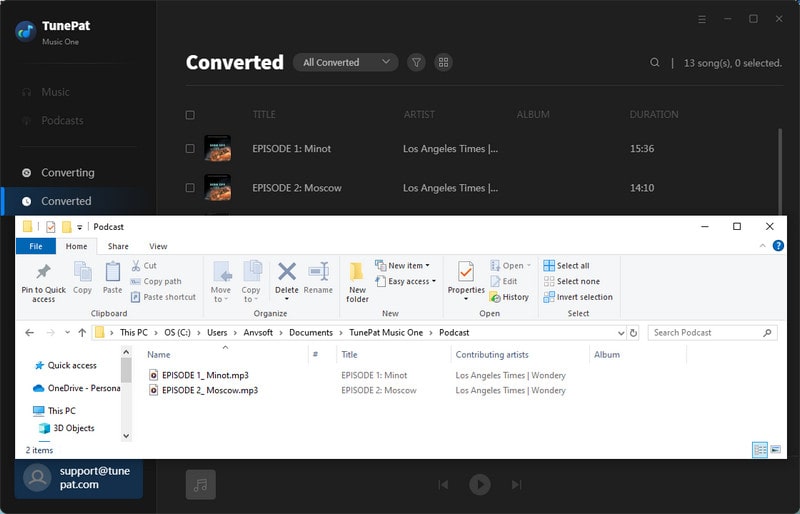Image resolution: width=800 pixels, height=514 pixels.
Task: Open the All Converted dropdown
Action: point(345,62)
